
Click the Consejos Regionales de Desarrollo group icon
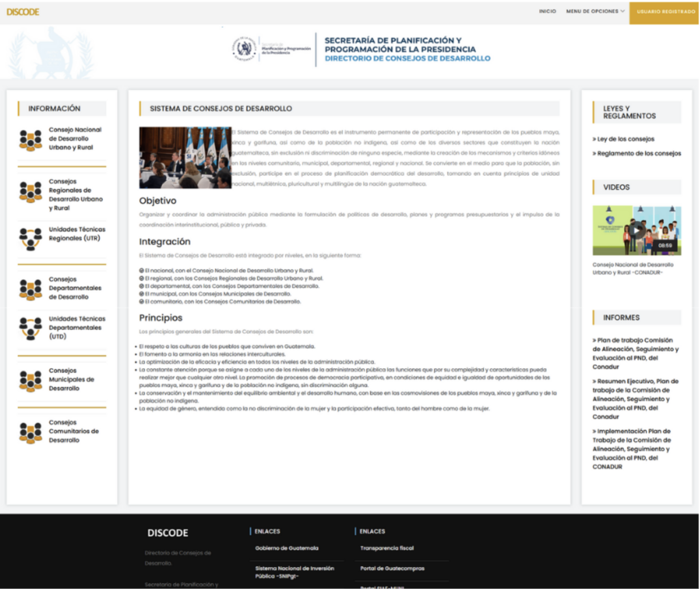tap(30, 193)
